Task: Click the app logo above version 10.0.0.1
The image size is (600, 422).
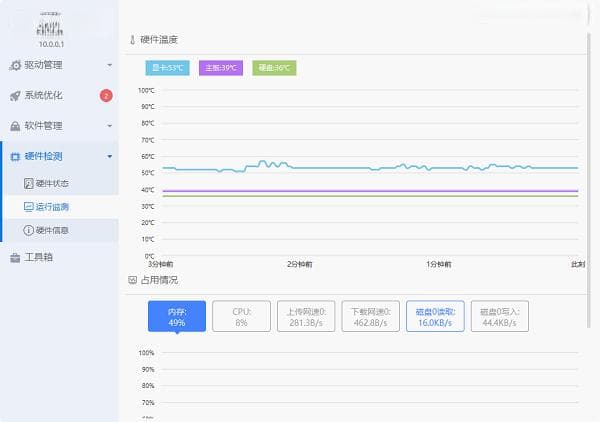Action: pos(51,24)
